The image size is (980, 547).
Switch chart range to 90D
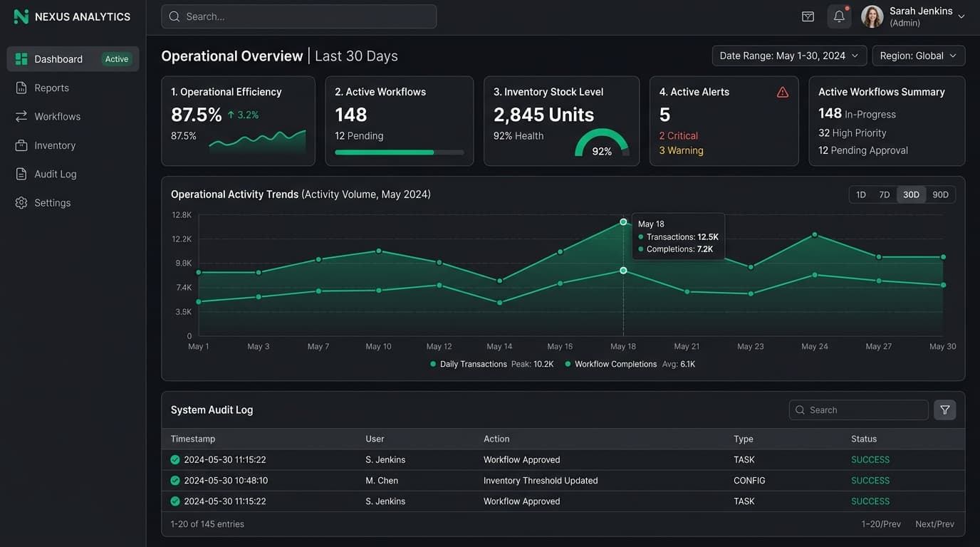click(941, 194)
